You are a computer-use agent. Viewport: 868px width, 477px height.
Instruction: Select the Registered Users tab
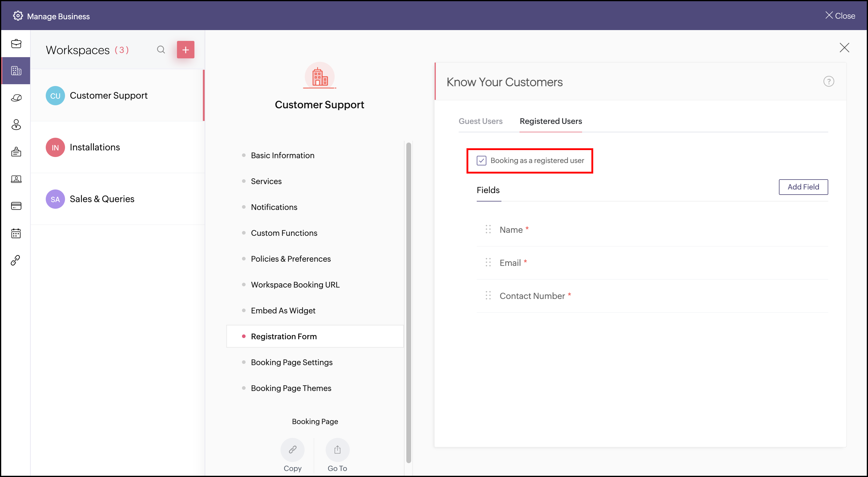pos(550,121)
